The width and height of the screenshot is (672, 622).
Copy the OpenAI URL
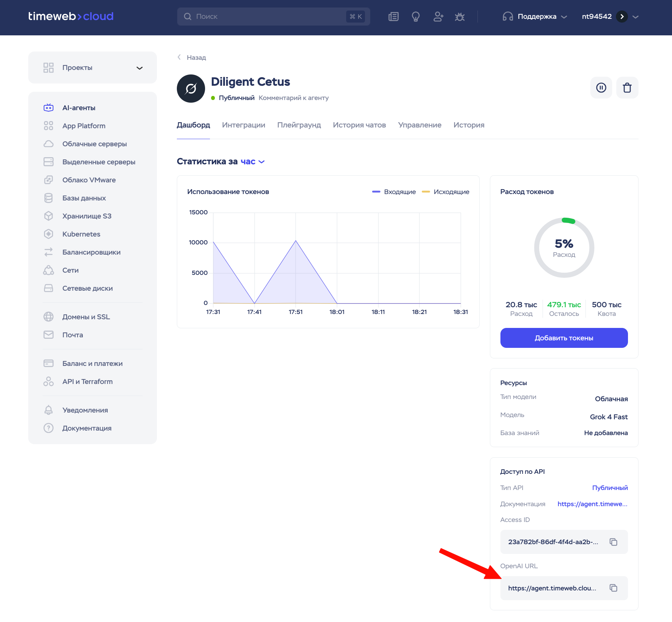point(613,588)
